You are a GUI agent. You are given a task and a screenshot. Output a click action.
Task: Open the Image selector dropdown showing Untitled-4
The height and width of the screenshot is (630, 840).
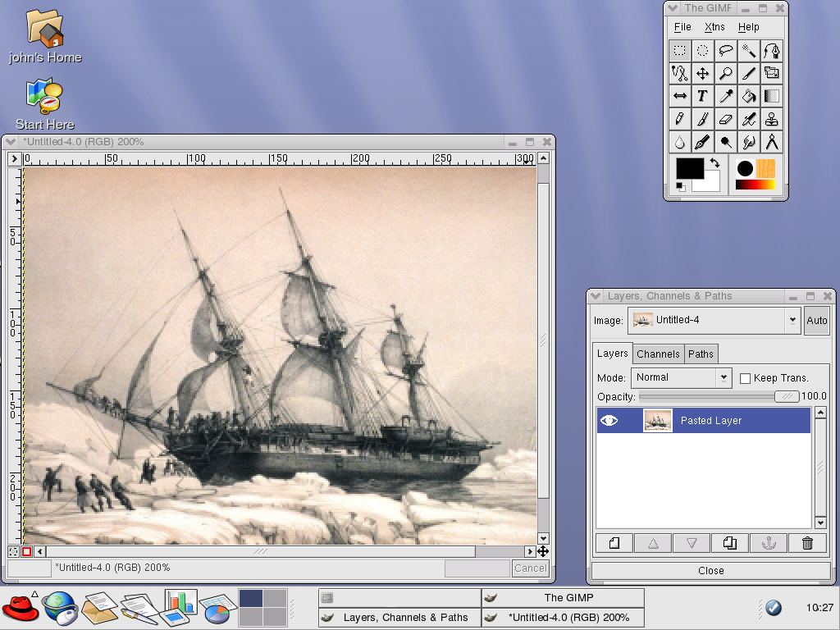(x=713, y=321)
